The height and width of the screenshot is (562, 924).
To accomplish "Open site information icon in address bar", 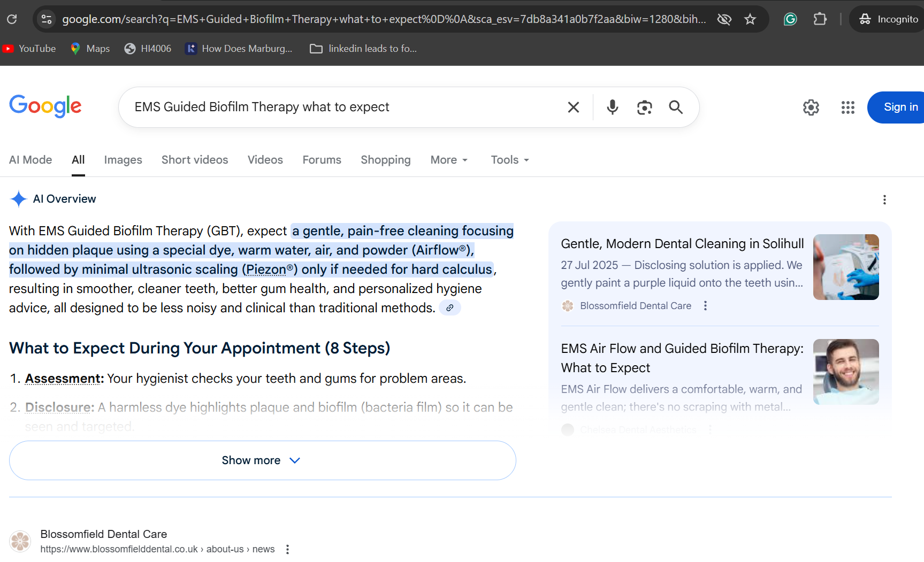I will 47,19.
